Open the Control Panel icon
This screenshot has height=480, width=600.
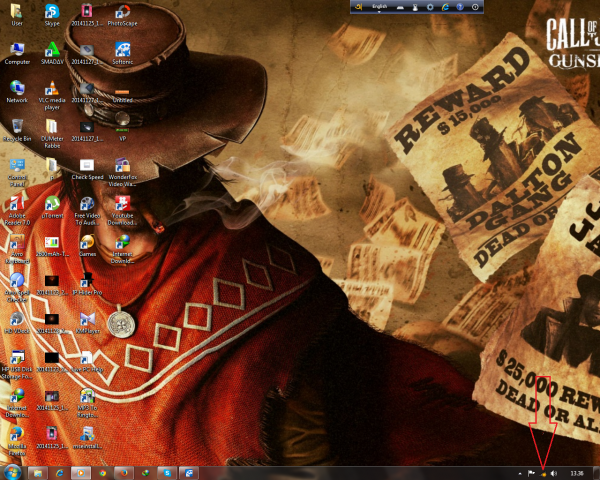coord(17,172)
